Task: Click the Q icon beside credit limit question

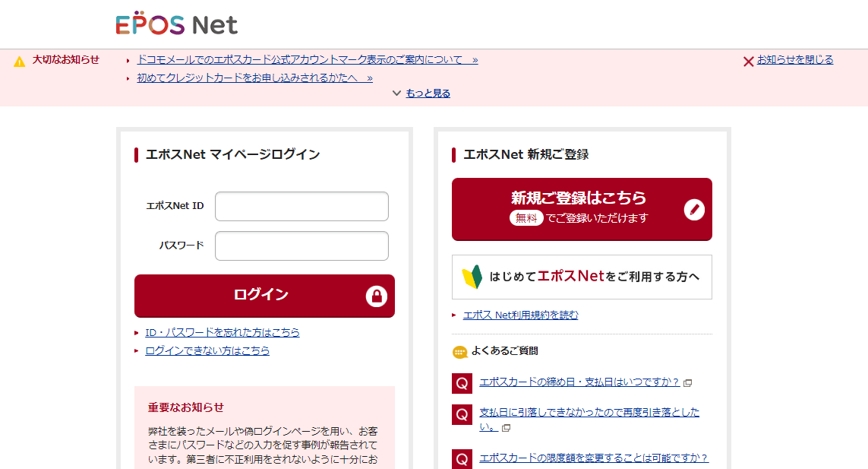Action: click(x=462, y=459)
